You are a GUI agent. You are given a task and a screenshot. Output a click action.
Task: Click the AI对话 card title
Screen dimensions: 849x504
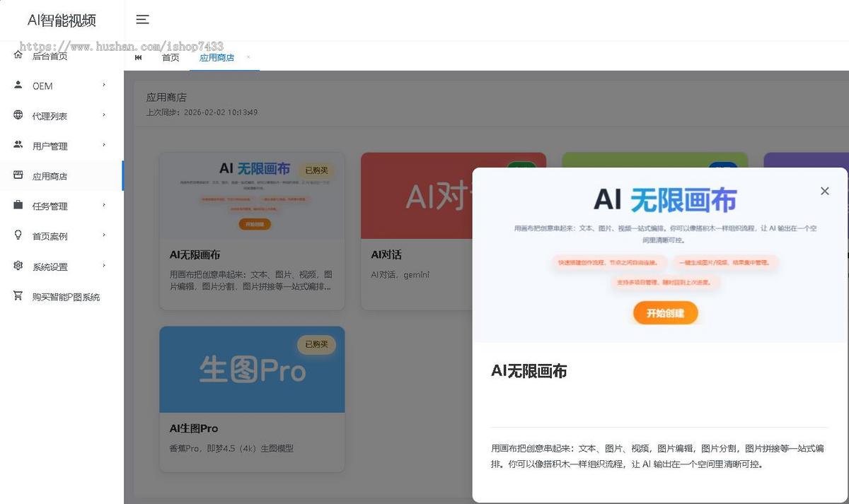[386, 254]
